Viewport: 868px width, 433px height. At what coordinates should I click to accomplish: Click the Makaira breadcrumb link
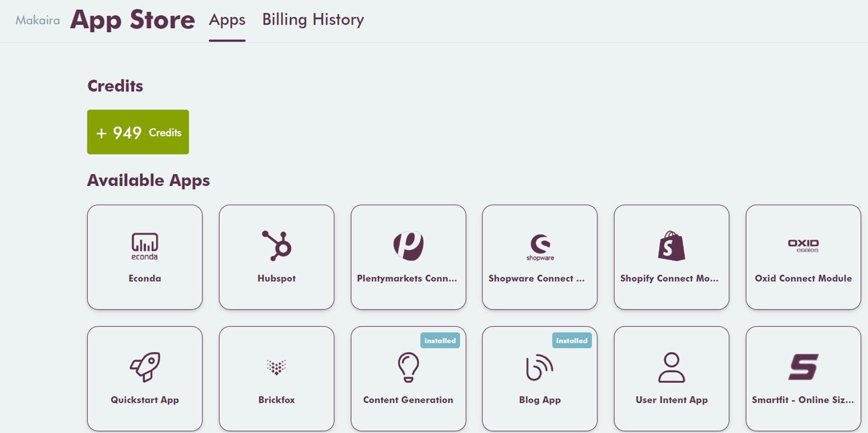click(x=37, y=20)
